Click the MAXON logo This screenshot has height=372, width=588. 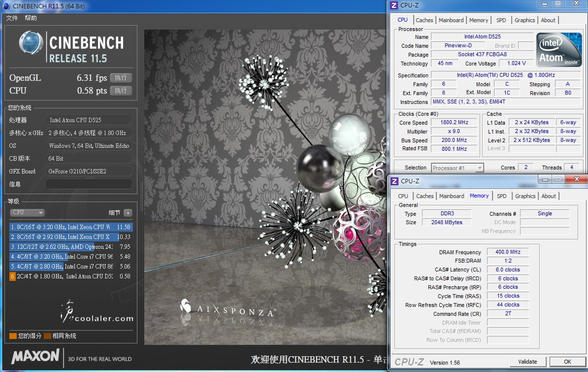[35, 356]
